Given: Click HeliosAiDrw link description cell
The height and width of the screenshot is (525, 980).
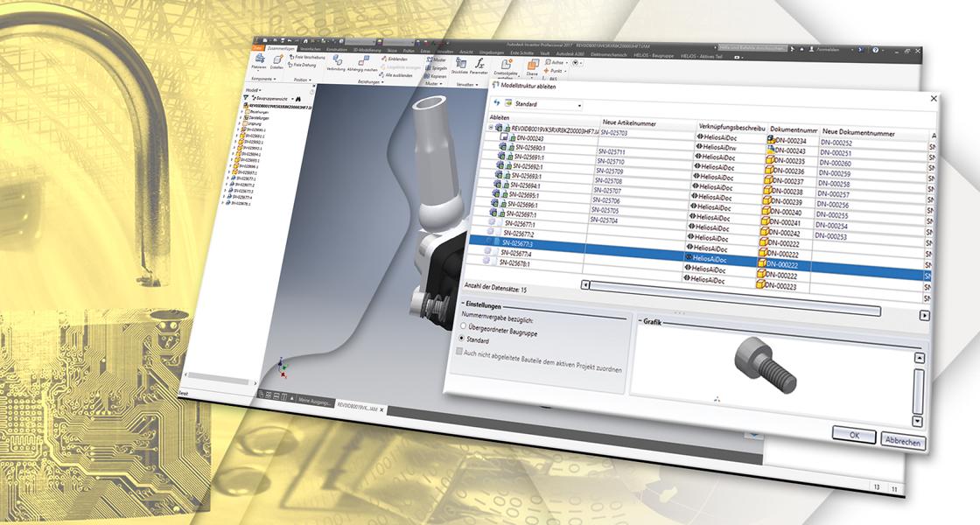Looking at the screenshot, I should (x=718, y=148).
